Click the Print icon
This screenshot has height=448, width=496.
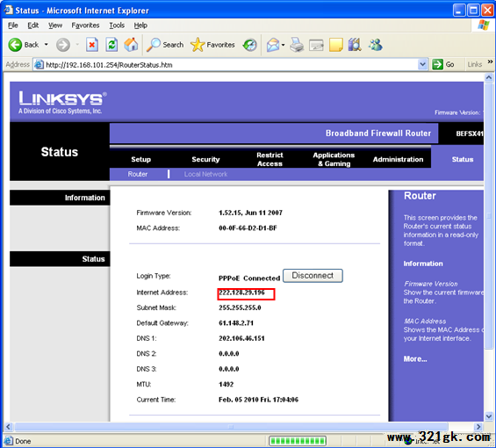coord(297,45)
